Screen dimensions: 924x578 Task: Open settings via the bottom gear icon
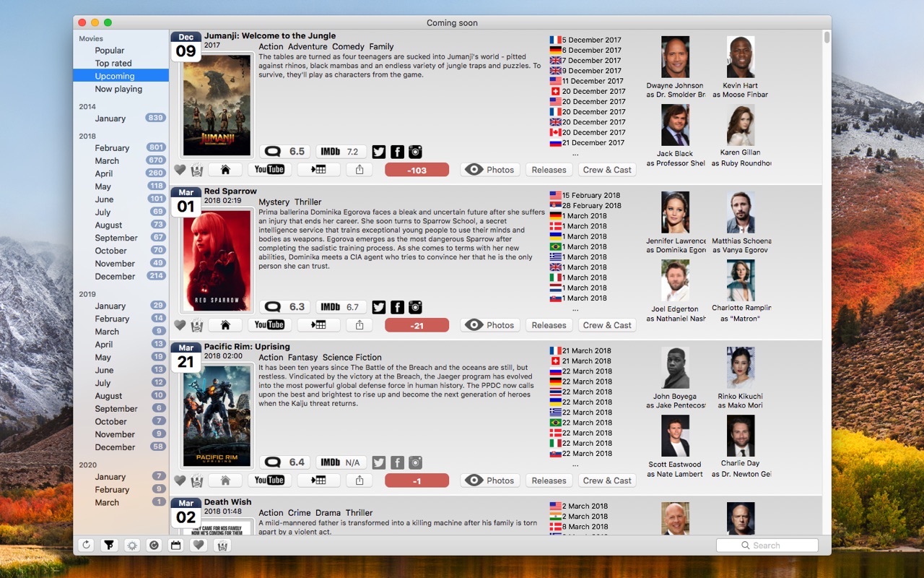pyautogui.click(x=131, y=545)
